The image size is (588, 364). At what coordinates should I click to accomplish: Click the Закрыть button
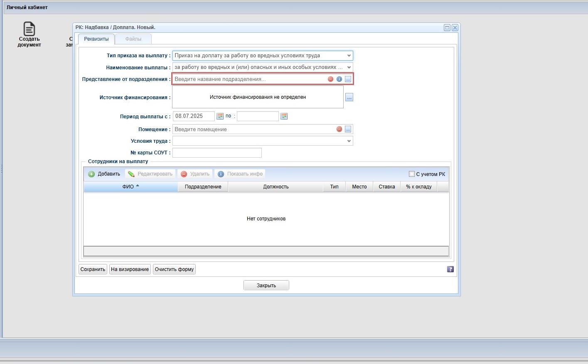pyautogui.click(x=266, y=286)
